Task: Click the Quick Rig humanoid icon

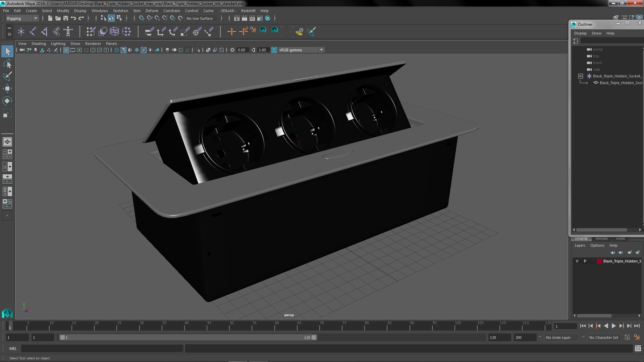Action: pos(68,32)
